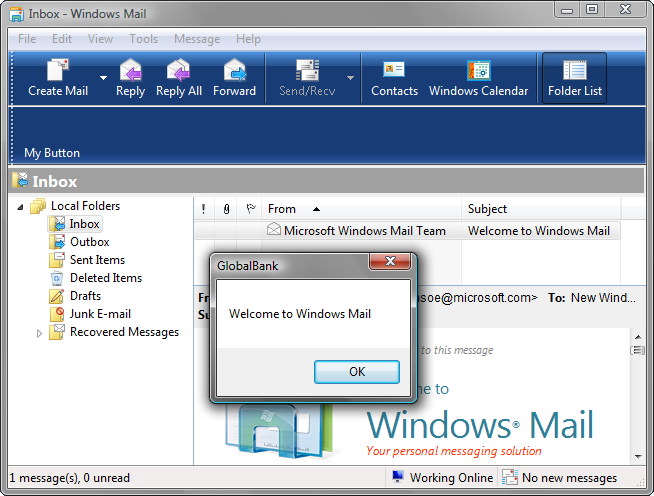This screenshot has width=654, height=496.
Task: Click the Deleted Items recycle icon
Action: pyautogui.click(x=57, y=278)
